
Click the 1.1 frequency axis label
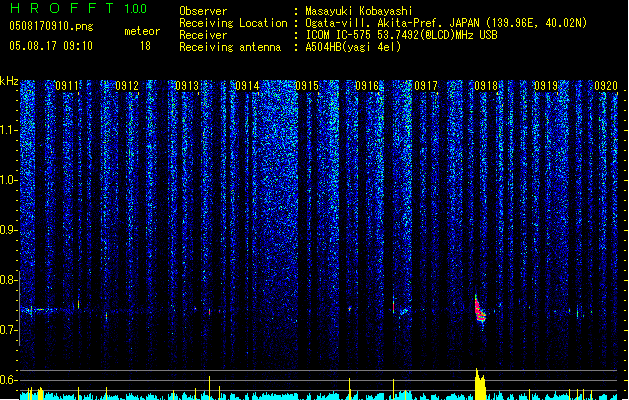coord(9,130)
